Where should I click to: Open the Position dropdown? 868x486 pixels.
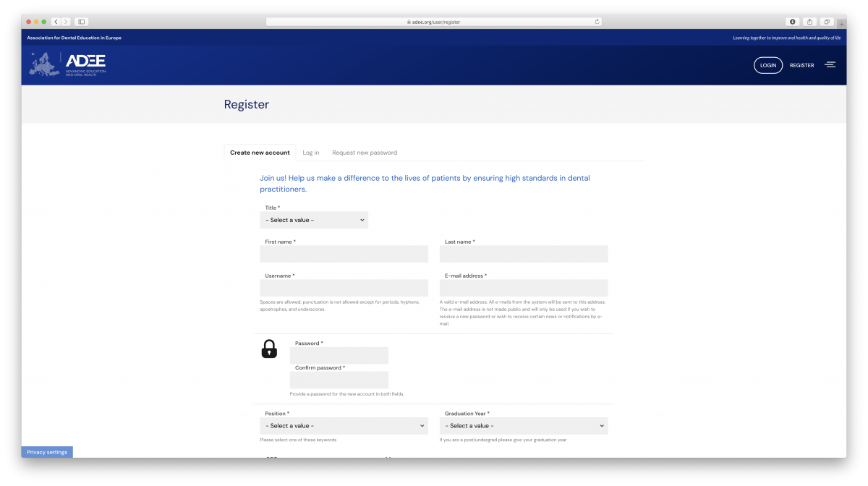pos(344,426)
